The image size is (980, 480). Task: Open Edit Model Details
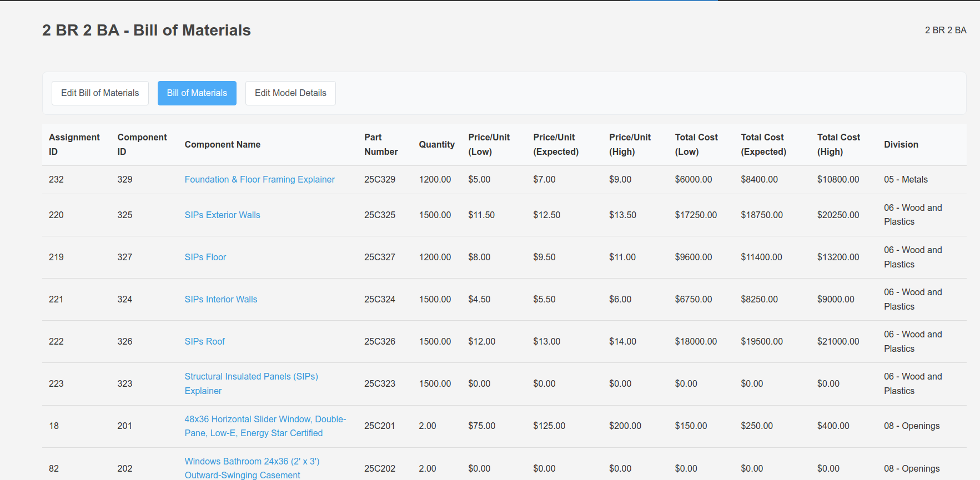[x=290, y=93]
